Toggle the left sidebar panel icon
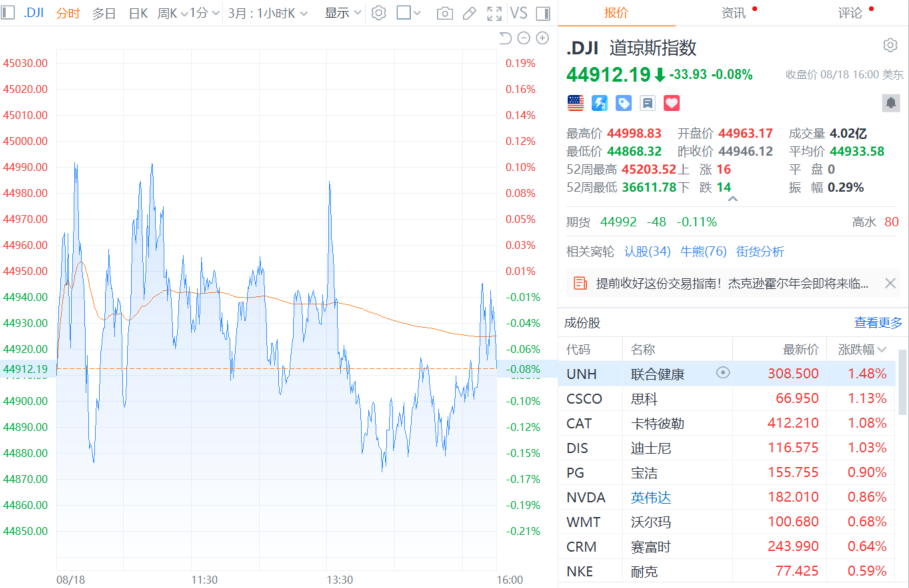Image resolution: width=909 pixels, height=588 pixels. 8,12
